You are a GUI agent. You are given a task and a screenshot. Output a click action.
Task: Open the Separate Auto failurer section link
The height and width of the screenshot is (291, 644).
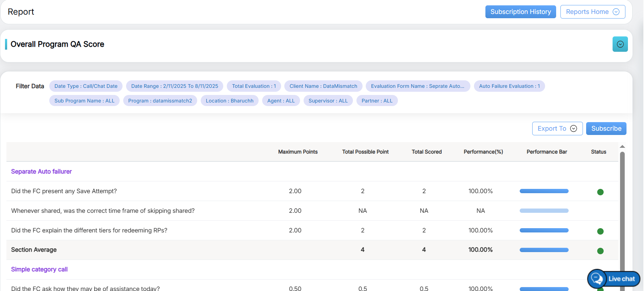(41, 172)
